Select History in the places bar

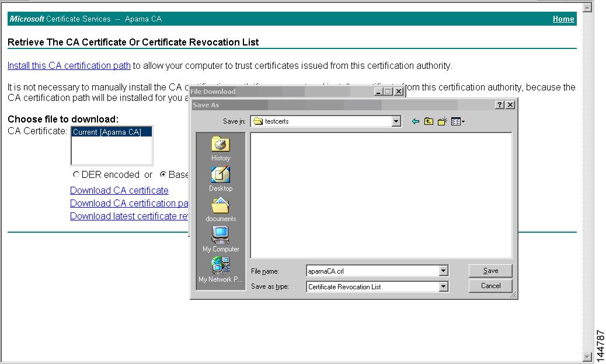pos(220,146)
